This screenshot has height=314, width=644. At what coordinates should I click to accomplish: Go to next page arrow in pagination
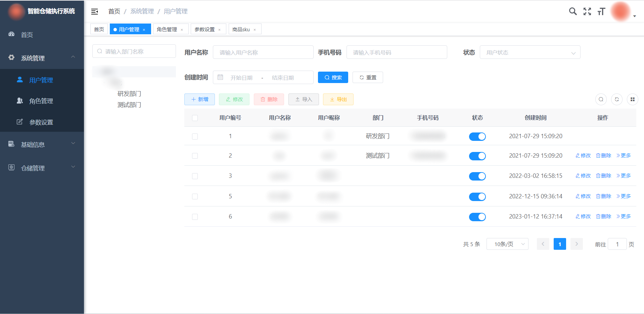click(x=577, y=244)
